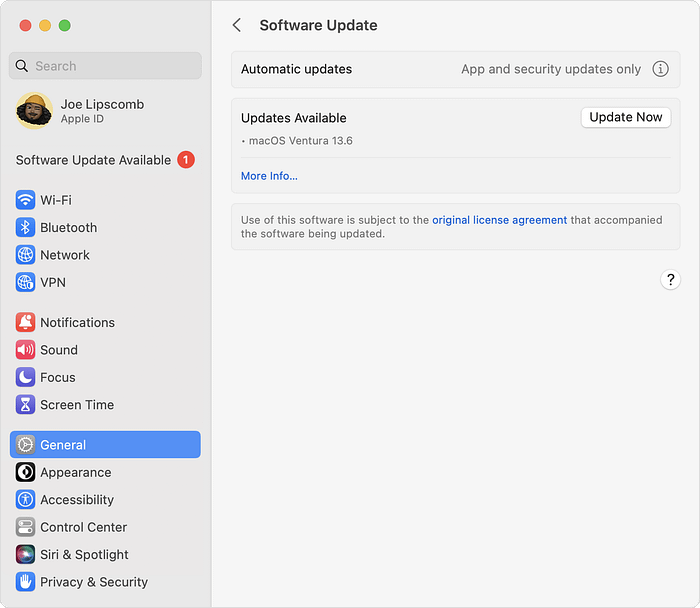
Task: Zoom window with the green button
Action: click(x=65, y=25)
